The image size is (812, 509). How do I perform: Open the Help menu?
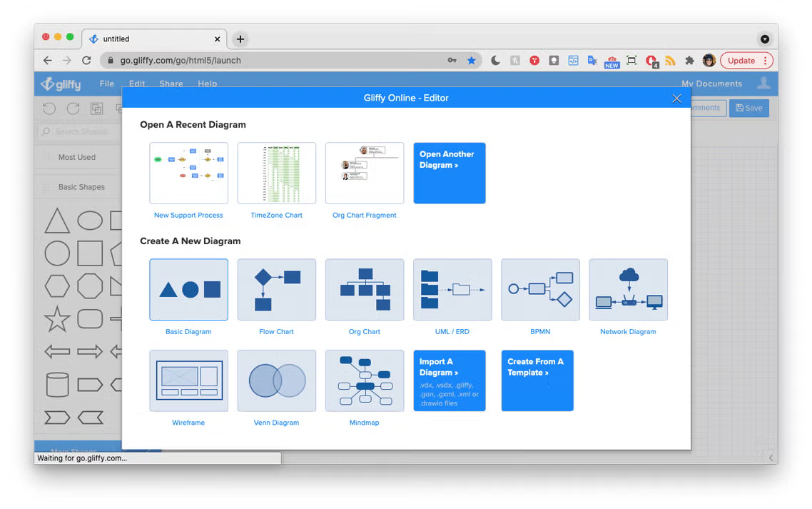208,84
